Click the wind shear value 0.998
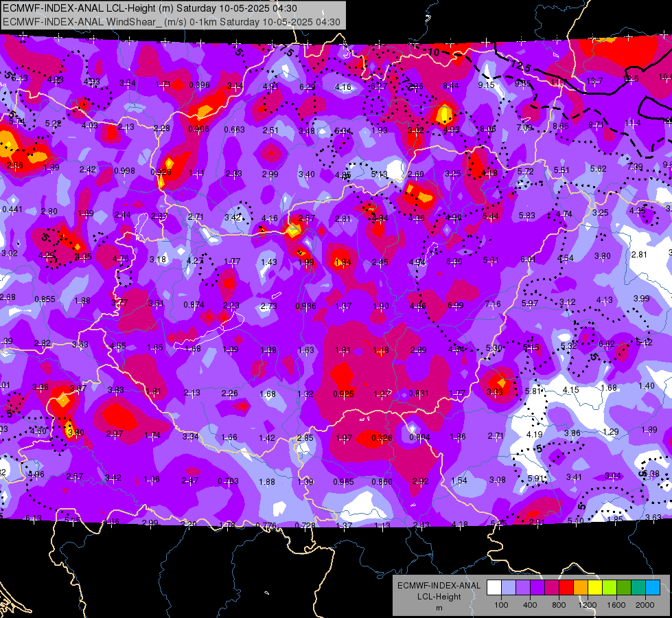The image size is (672, 618). click(125, 171)
